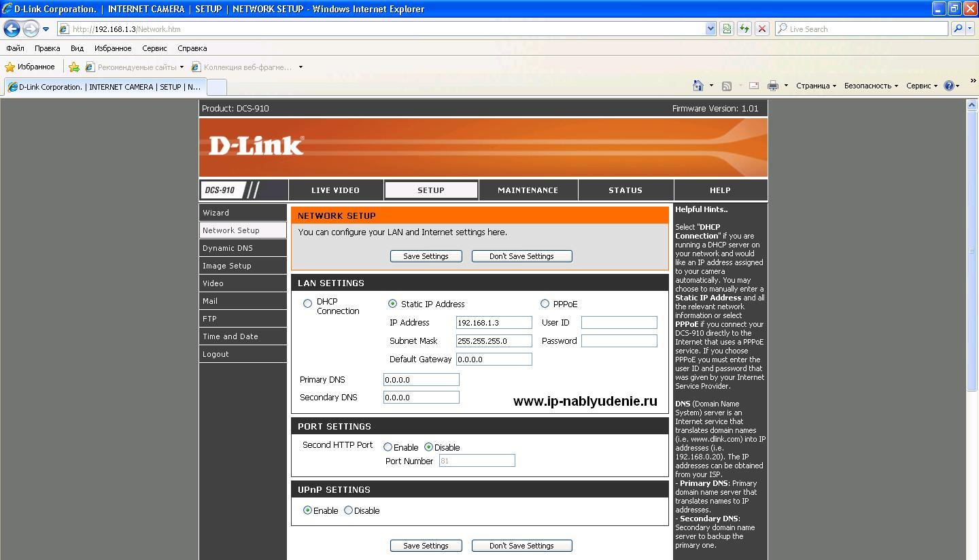Select UPnP Disable radio button
Viewport: 979px width, 560px height.
pos(348,510)
